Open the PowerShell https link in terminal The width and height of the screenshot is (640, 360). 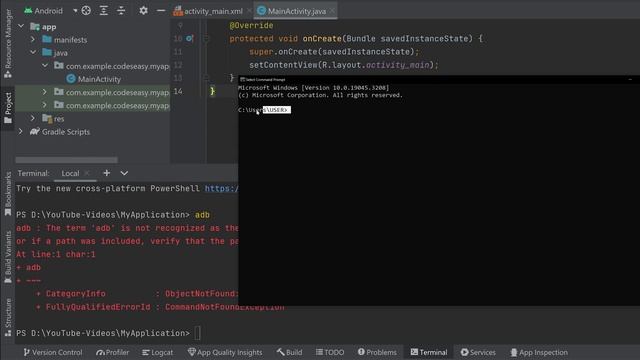point(221,189)
